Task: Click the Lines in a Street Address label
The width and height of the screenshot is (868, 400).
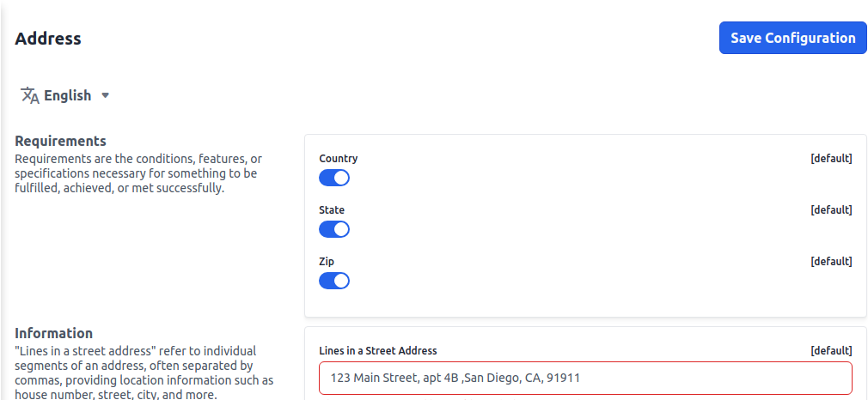Action: pos(377,351)
